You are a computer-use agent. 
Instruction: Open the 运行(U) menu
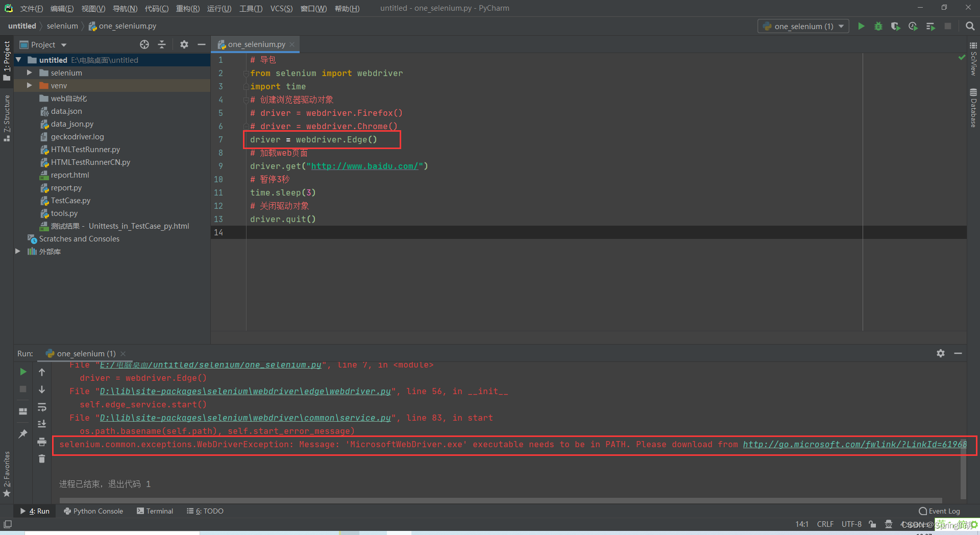(219, 8)
